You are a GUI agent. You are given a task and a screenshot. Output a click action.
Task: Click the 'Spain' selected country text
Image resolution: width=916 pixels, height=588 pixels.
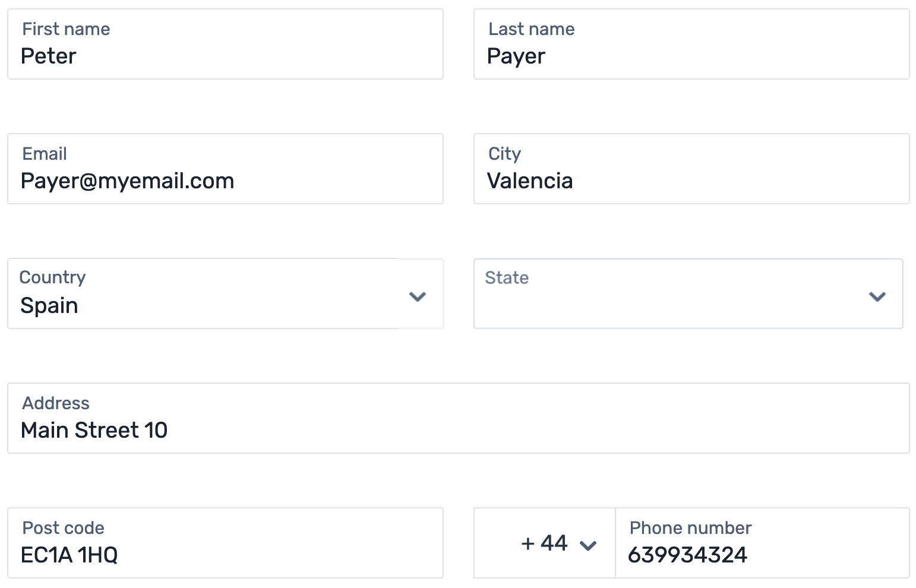click(x=49, y=306)
